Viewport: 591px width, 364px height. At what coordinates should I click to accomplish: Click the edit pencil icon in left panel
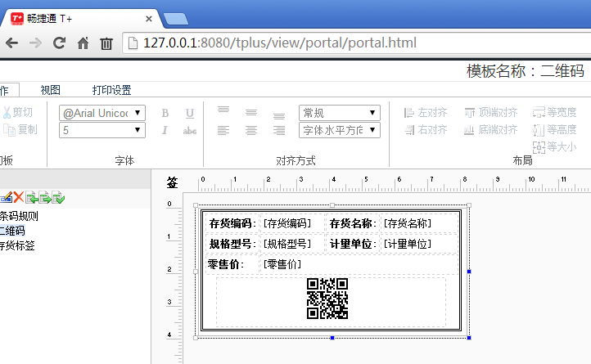pos(6,197)
